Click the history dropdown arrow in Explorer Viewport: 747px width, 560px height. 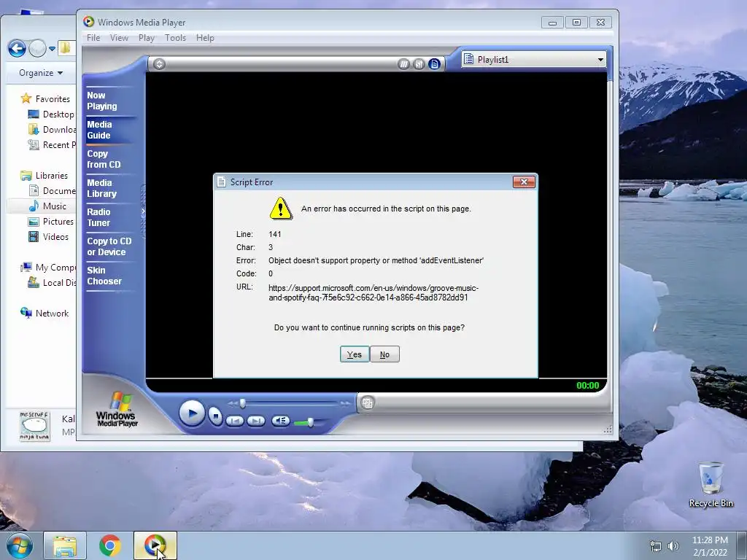pos(52,49)
